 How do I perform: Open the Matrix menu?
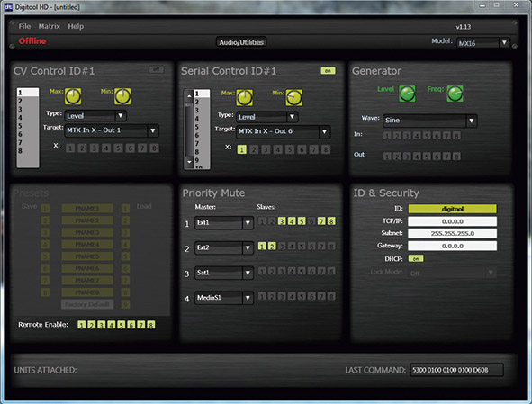[x=50, y=26]
